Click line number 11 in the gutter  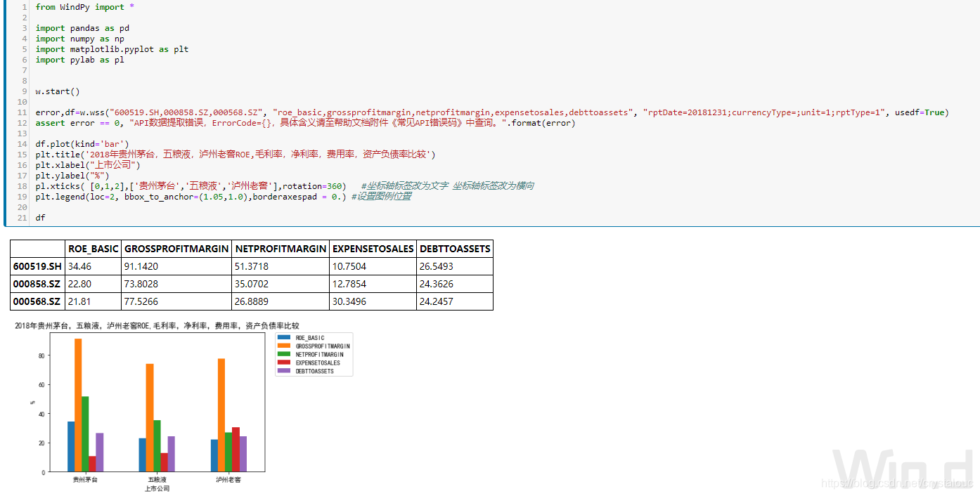point(23,112)
